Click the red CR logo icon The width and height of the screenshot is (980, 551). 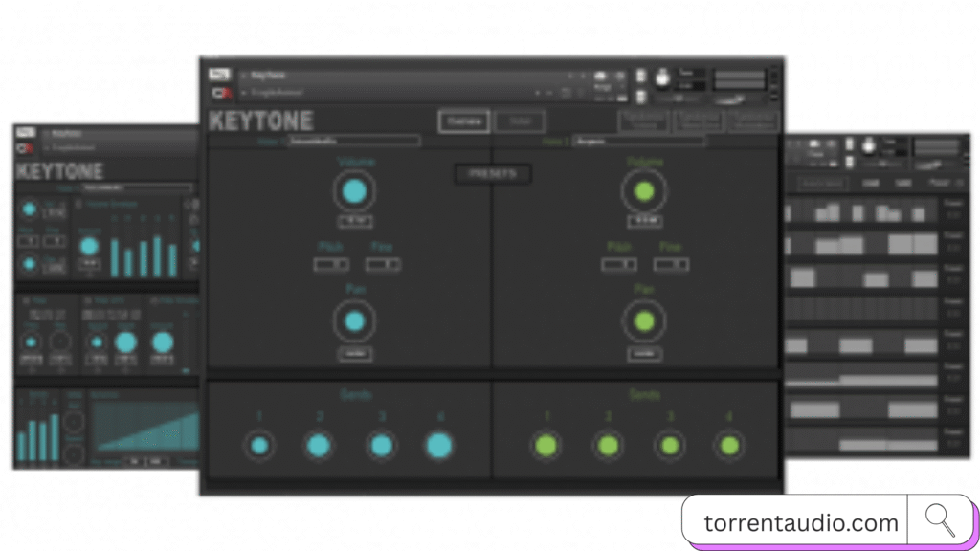point(220,93)
